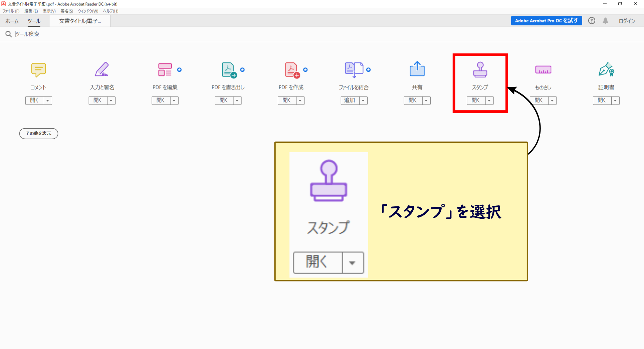The height and width of the screenshot is (349, 644).
Task: Click the Comment (コメント) tool icon
Action: [38, 69]
